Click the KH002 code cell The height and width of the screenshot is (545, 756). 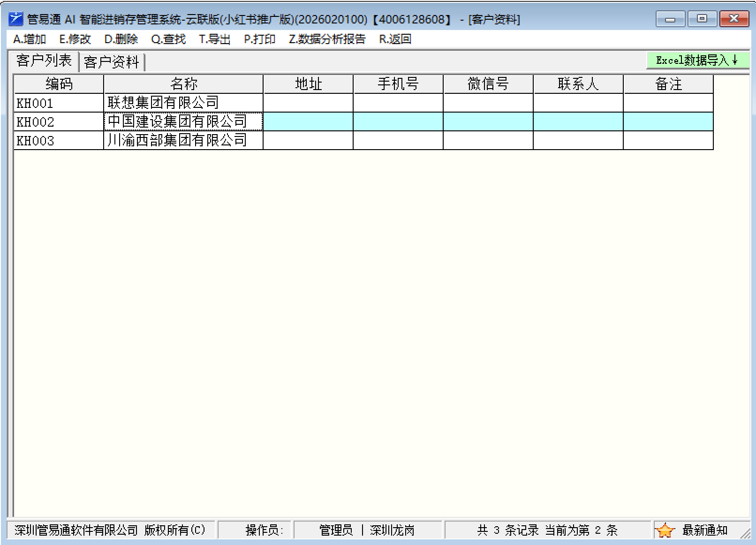pos(36,122)
